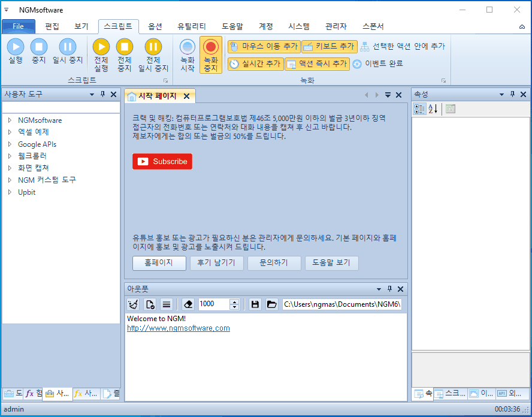This screenshot has height=417, width=532.
Task: Switch to the API tab at the bottom of 속성 panel
Action: click(510, 394)
